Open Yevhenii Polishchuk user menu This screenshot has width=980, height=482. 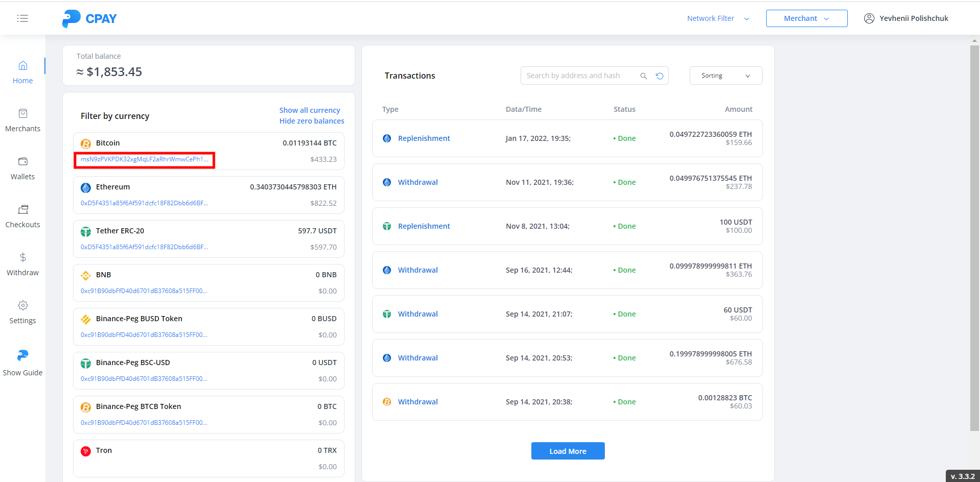pos(906,18)
